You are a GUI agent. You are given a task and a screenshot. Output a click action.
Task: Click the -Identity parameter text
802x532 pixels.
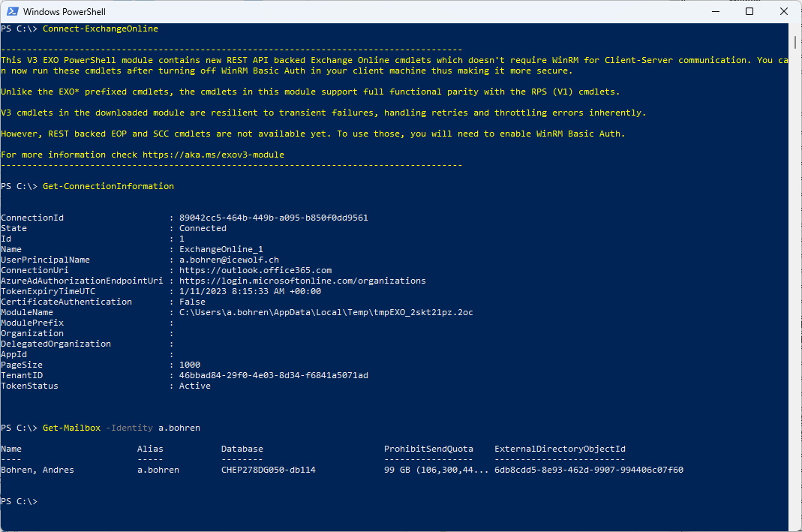[129, 428]
